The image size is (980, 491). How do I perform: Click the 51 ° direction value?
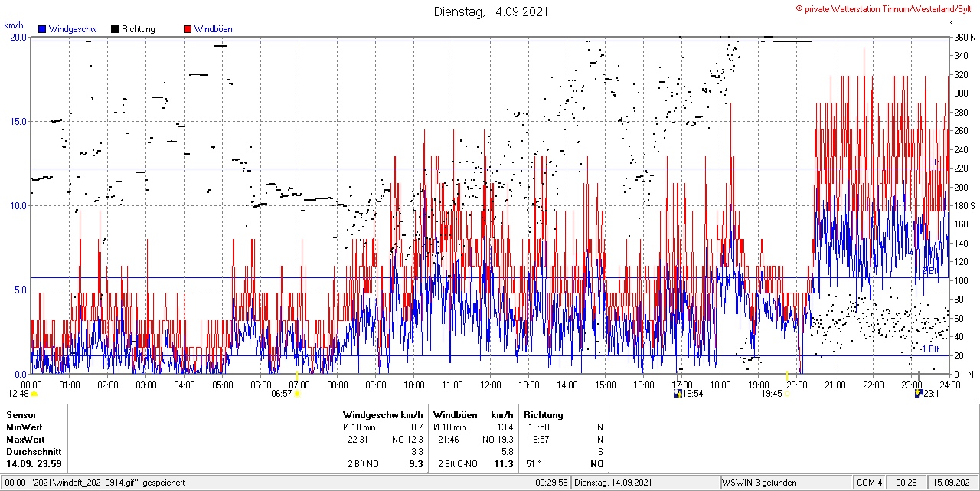pyautogui.click(x=534, y=464)
